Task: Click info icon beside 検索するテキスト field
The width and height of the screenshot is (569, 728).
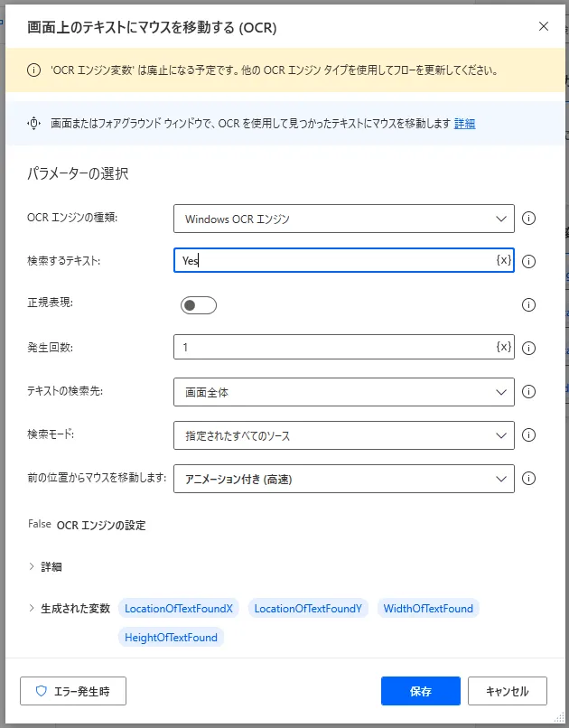Action: 528,261
